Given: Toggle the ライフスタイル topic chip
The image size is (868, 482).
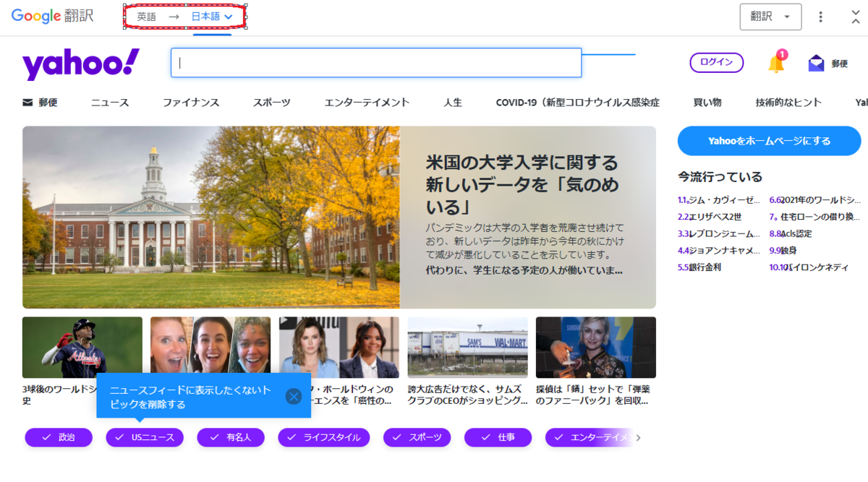Looking at the screenshot, I should (324, 437).
